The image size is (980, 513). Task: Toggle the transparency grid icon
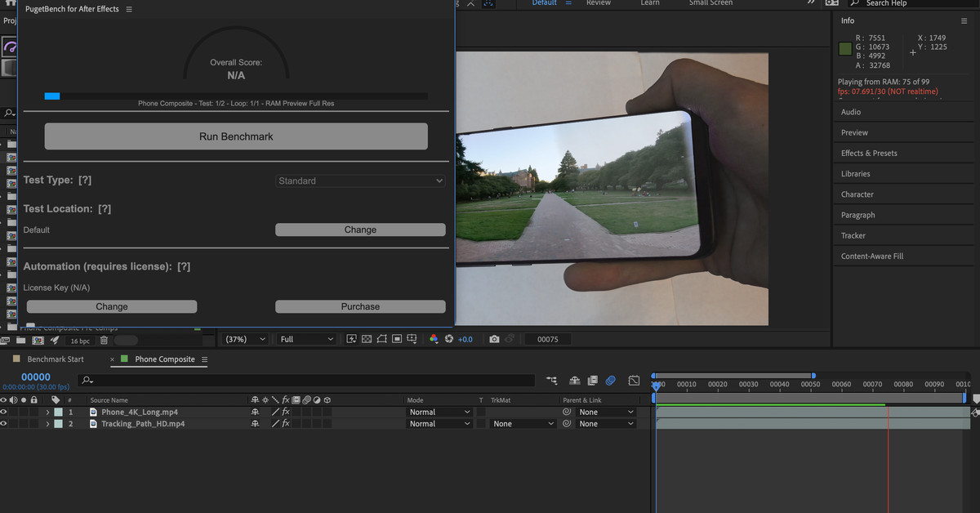coord(367,339)
